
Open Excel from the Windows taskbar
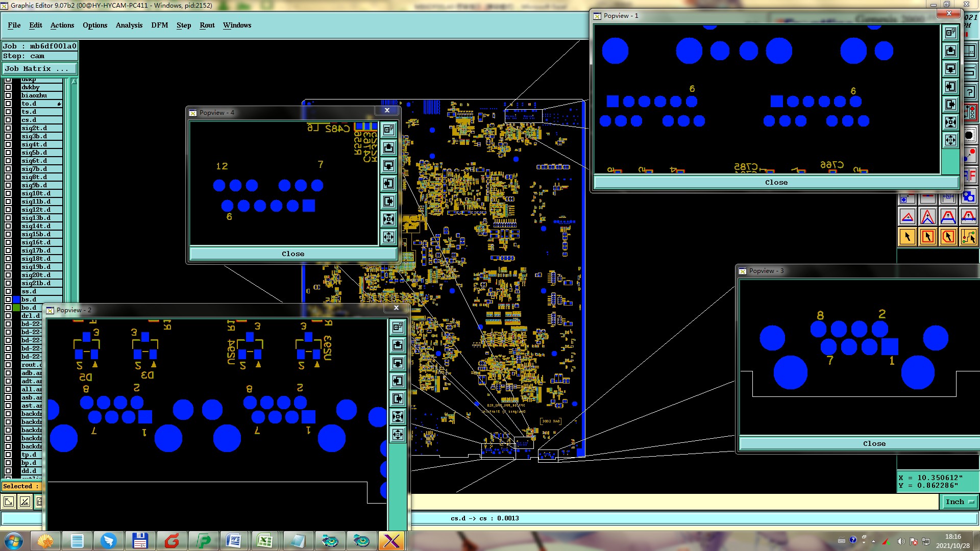(264, 541)
